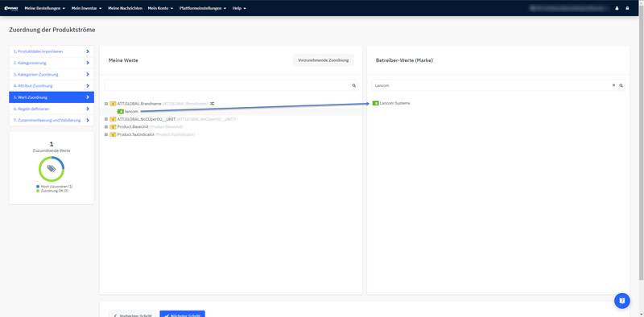Select the Product.BaseUnit entry
644x317 pixels.
tap(133, 127)
